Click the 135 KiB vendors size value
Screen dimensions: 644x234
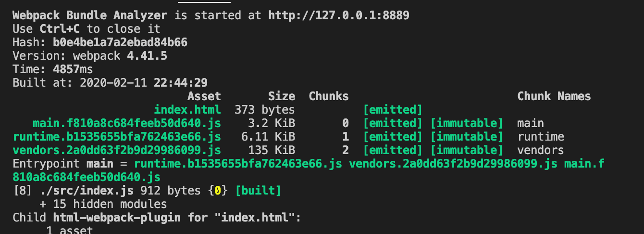tap(271, 150)
